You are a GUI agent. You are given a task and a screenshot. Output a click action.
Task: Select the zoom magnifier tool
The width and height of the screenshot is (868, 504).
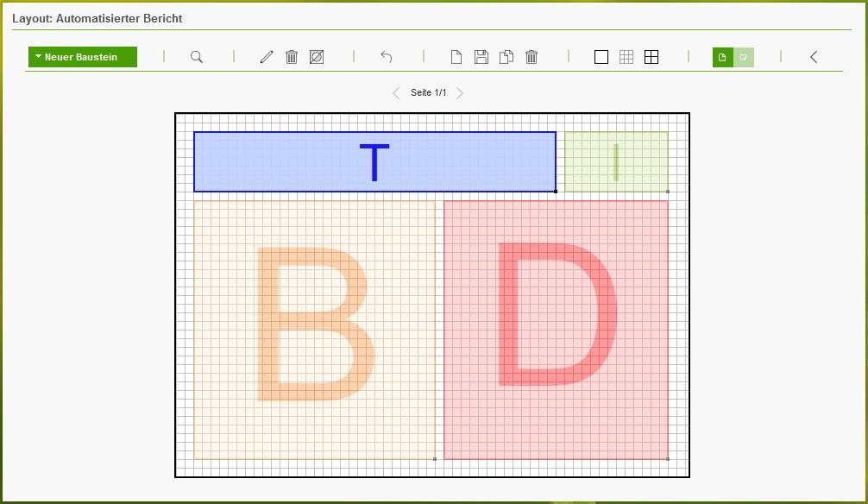point(197,56)
